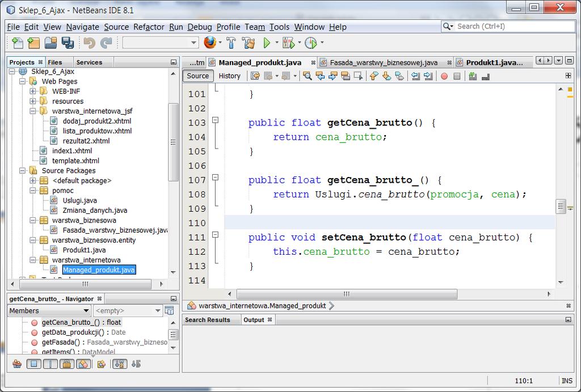Click the New File toolbar icon
Image resolution: width=581 pixels, height=392 pixels.
click(17, 43)
